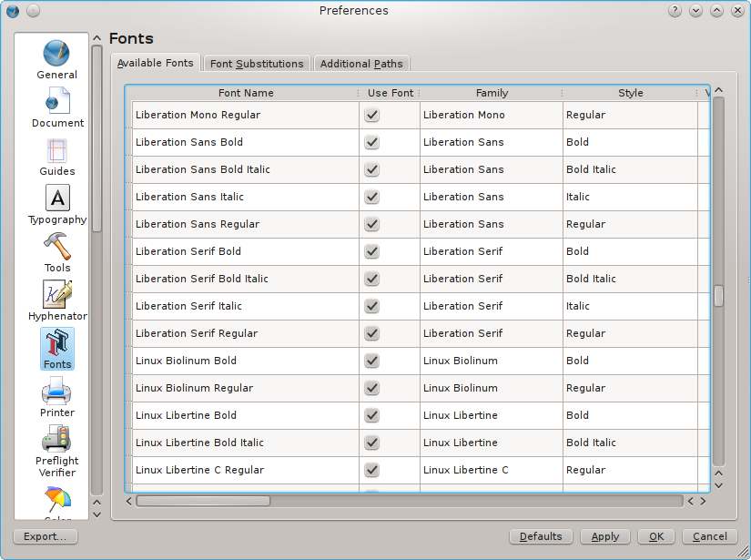The width and height of the screenshot is (751, 560).
Task: Toggle Use Font for Liberation Sans Bold Italic
Action: pyautogui.click(x=371, y=169)
